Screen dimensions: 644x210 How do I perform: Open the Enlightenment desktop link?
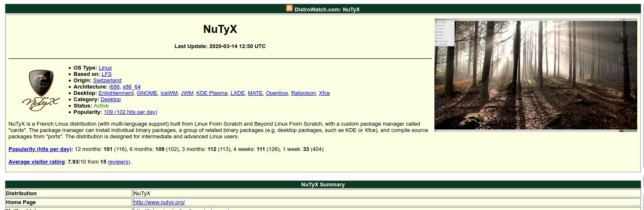point(116,93)
